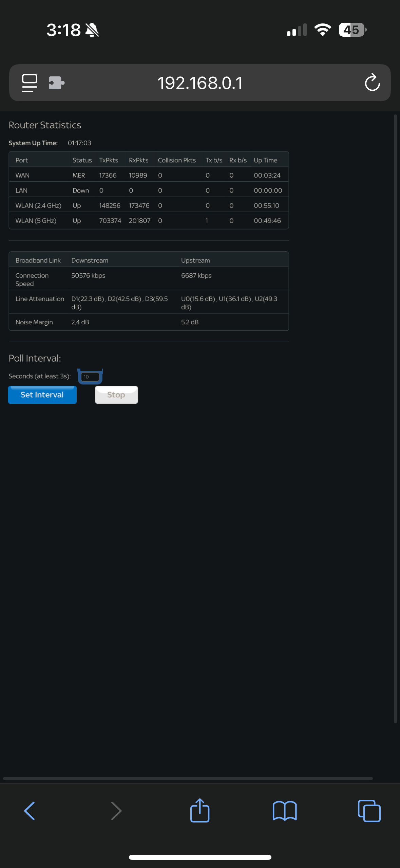400x868 pixels.
Task: Tap the page reader menu icon
Action: tap(30, 83)
